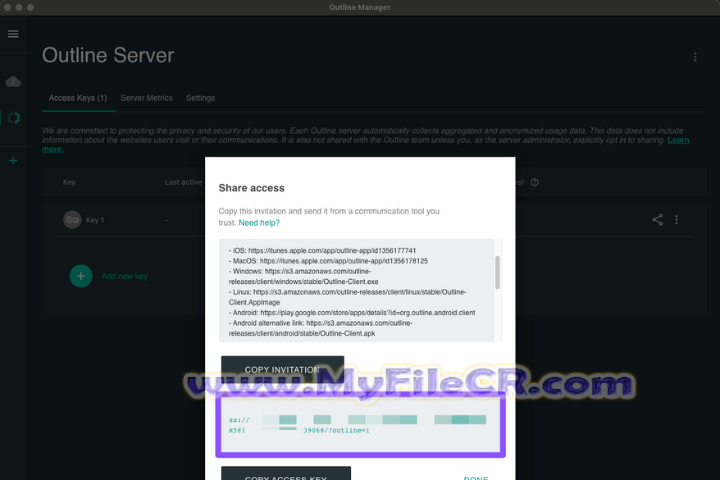This screenshot has width=720, height=480.
Task: Share Key 1 using share icon
Action: pos(658,220)
